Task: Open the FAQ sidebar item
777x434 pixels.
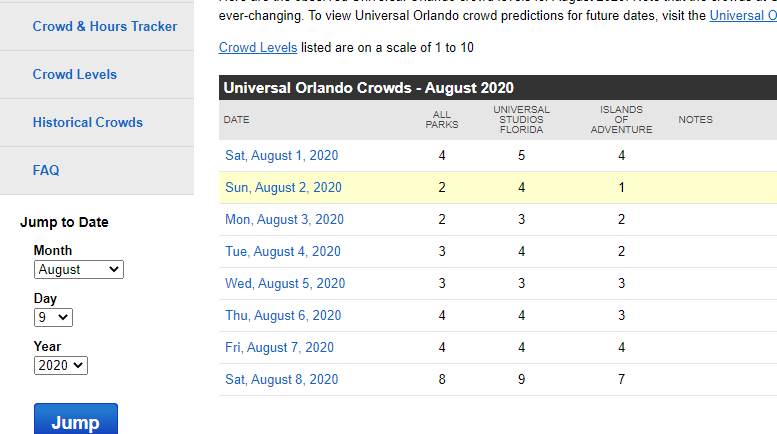Action: [46, 170]
